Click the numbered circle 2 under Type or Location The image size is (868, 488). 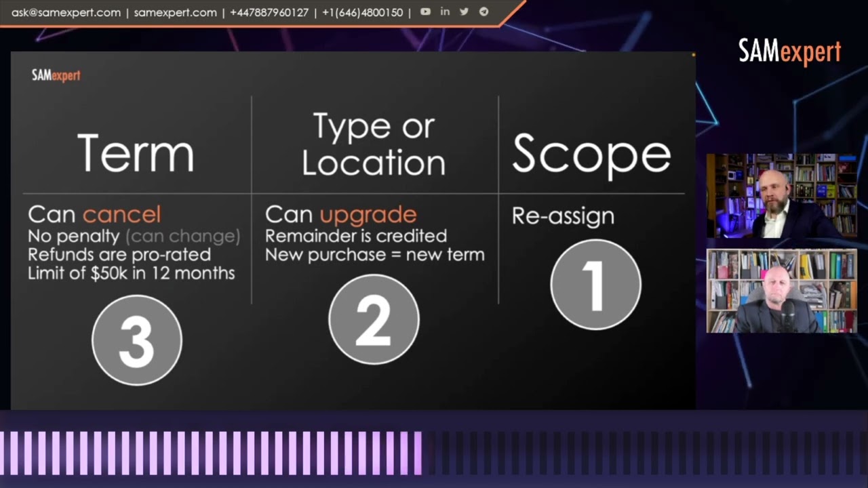(x=374, y=319)
